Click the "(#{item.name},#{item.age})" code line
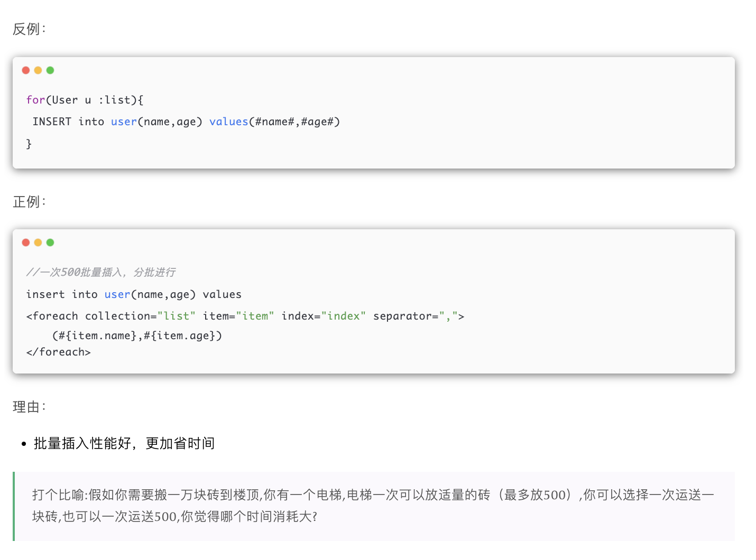 click(x=137, y=335)
